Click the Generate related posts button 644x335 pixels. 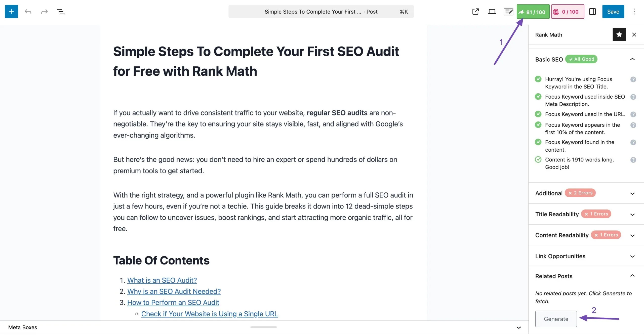556,319
